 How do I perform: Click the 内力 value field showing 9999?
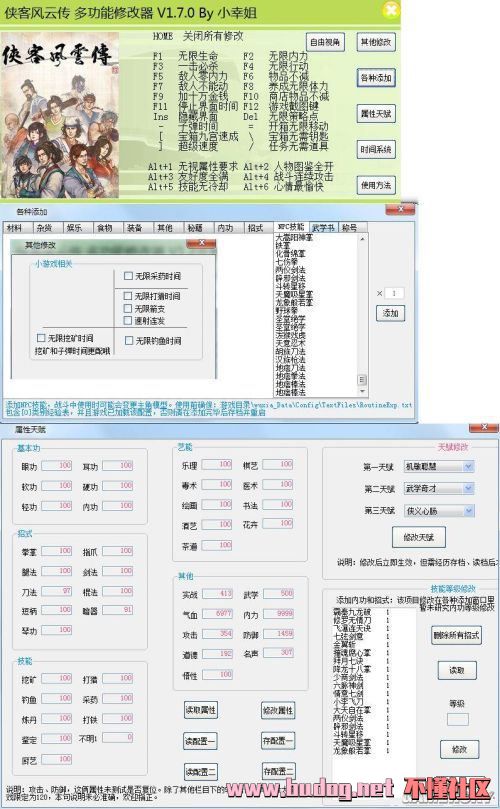(x=279, y=614)
